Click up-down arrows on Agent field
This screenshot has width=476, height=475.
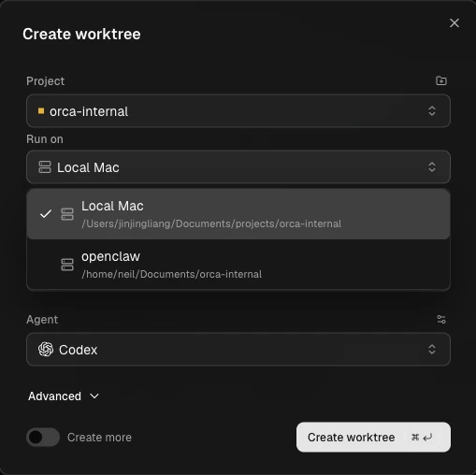pyautogui.click(x=432, y=349)
